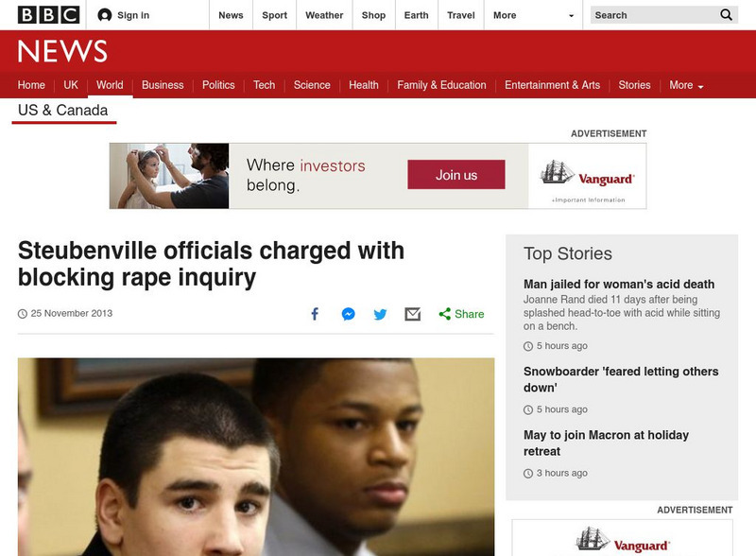This screenshot has width=756, height=556.
Task: Click the Join us ad button
Action: (456, 175)
